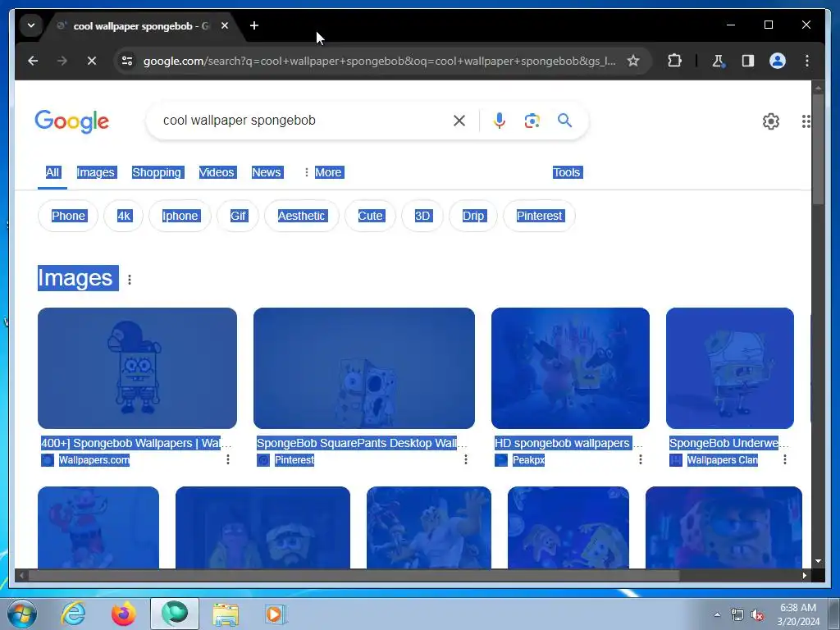Screen dimensions: 840x630
Task: Click in the Google search box text
Action: pyautogui.click(x=240, y=121)
